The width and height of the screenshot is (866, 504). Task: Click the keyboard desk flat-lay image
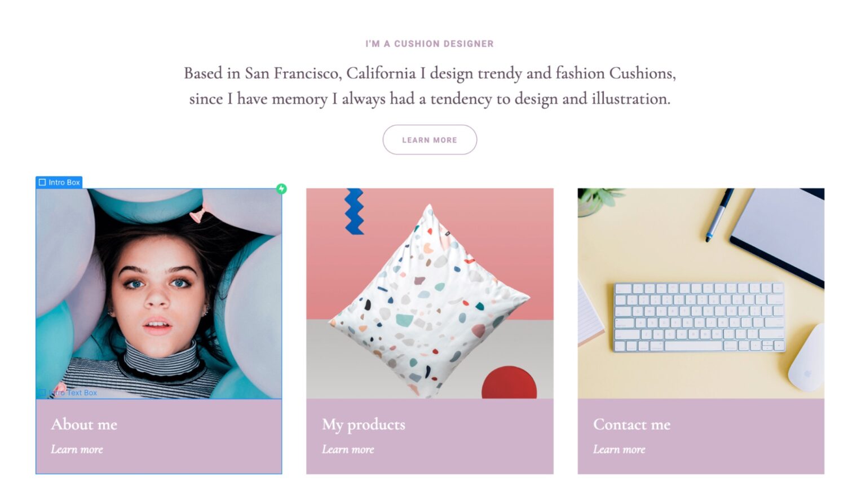pyautogui.click(x=701, y=294)
